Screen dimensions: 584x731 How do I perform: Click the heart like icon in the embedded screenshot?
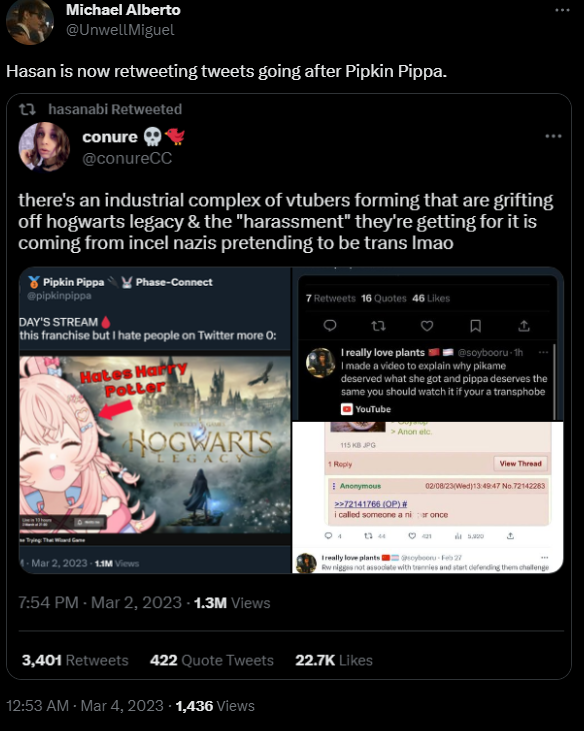pyautogui.click(x=427, y=325)
